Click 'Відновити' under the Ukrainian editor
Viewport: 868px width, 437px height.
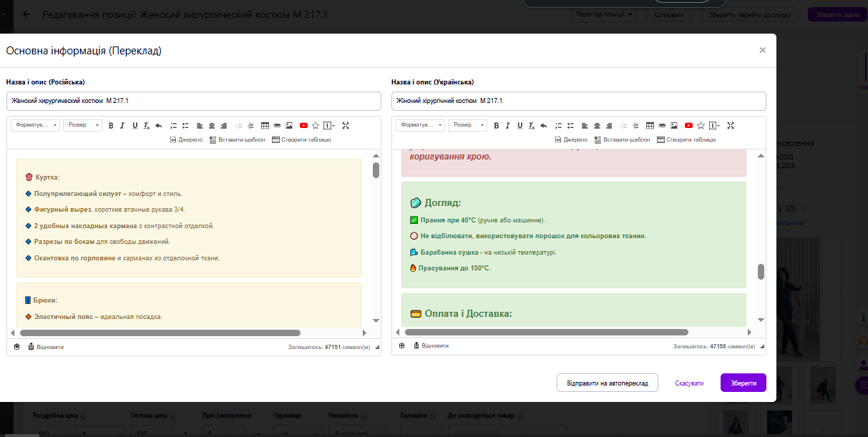431,346
